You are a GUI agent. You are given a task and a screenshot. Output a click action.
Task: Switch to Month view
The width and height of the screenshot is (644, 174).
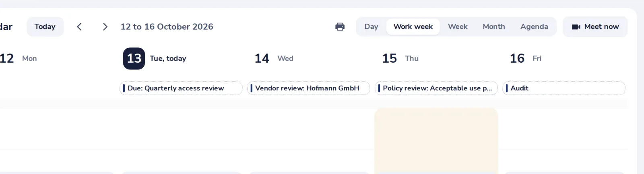pyautogui.click(x=494, y=27)
